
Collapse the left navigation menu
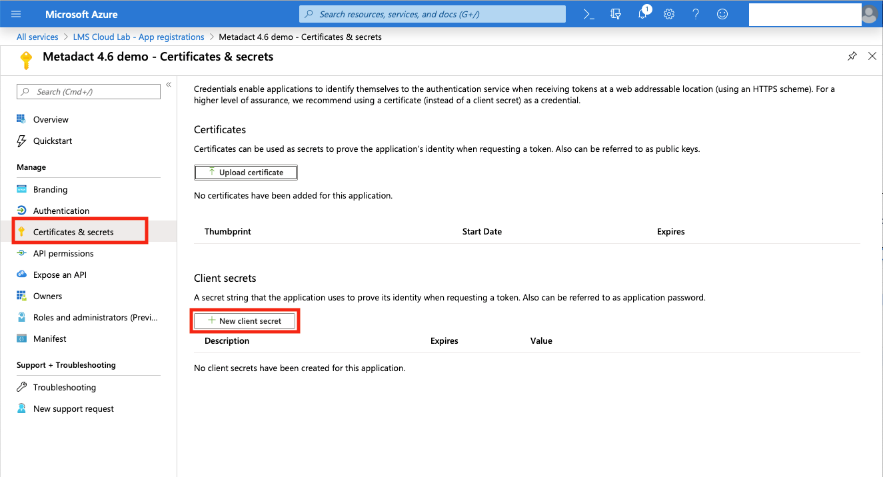point(168,84)
